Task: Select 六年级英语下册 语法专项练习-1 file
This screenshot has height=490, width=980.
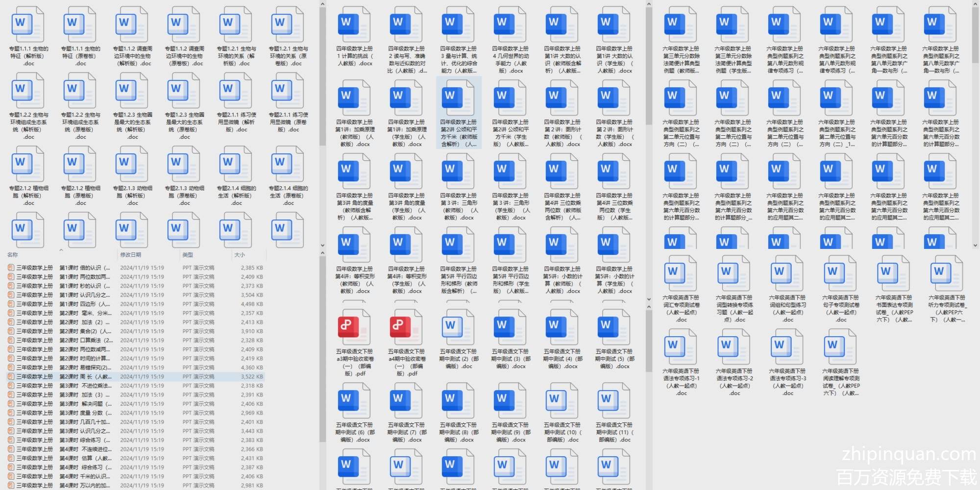Action: 682,363
